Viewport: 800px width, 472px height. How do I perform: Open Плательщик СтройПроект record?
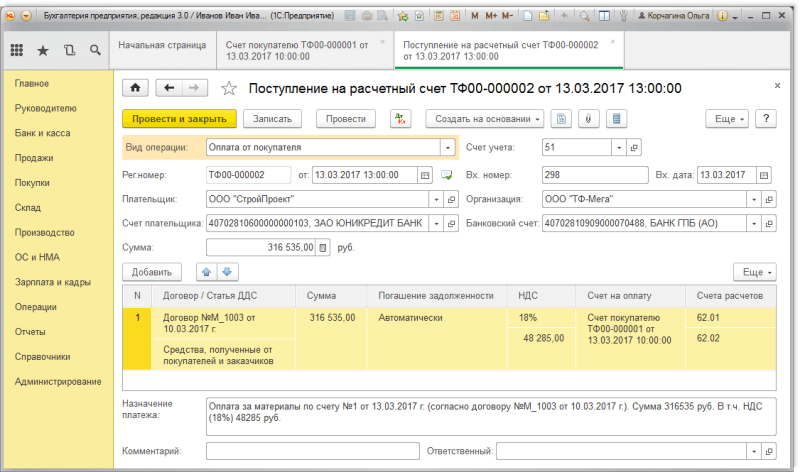451,200
